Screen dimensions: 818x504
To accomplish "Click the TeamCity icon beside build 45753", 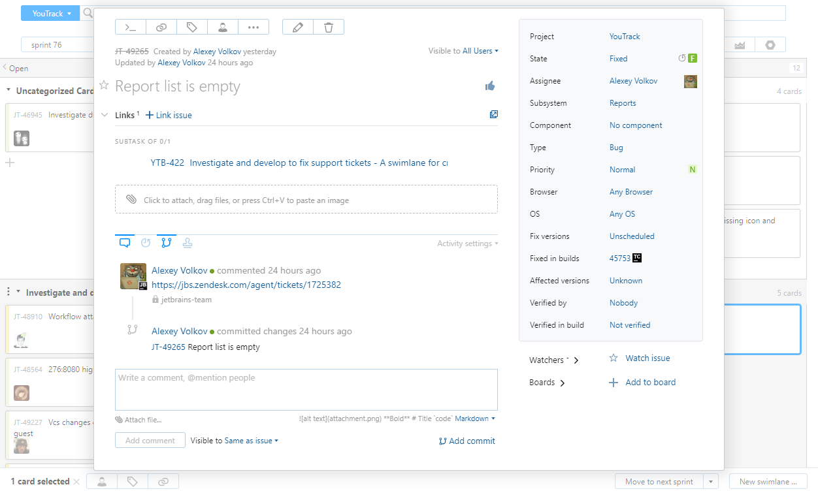I will [637, 258].
